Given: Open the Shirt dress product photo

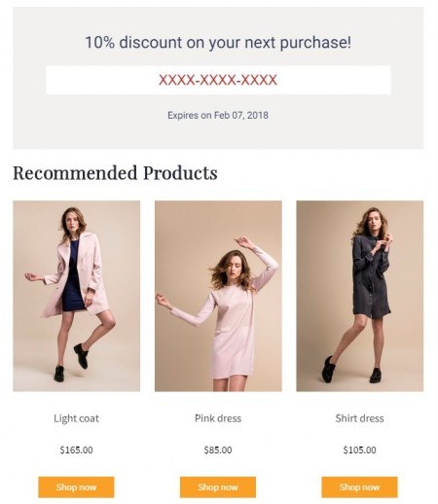Looking at the screenshot, I should pos(360,296).
